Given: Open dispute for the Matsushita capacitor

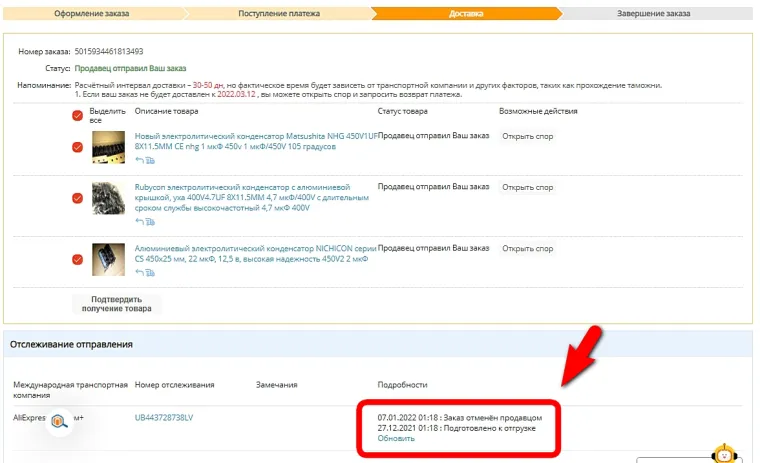Looking at the screenshot, I should coord(527,136).
